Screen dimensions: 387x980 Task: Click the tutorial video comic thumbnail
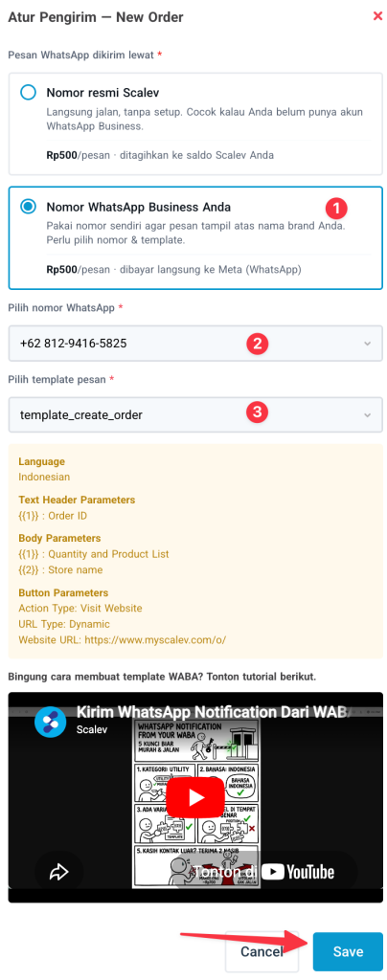[x=195, y=803]
